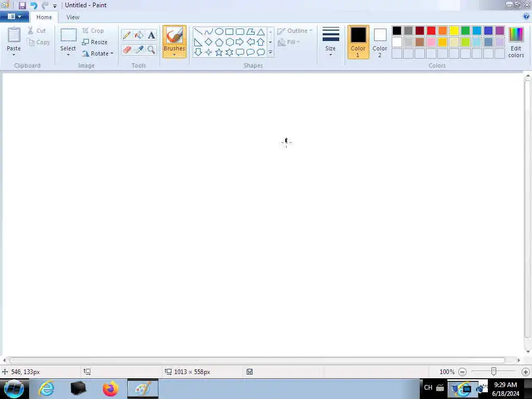
Task: Expand the Rotate dropdown
Action: click(x=112, y=54)
